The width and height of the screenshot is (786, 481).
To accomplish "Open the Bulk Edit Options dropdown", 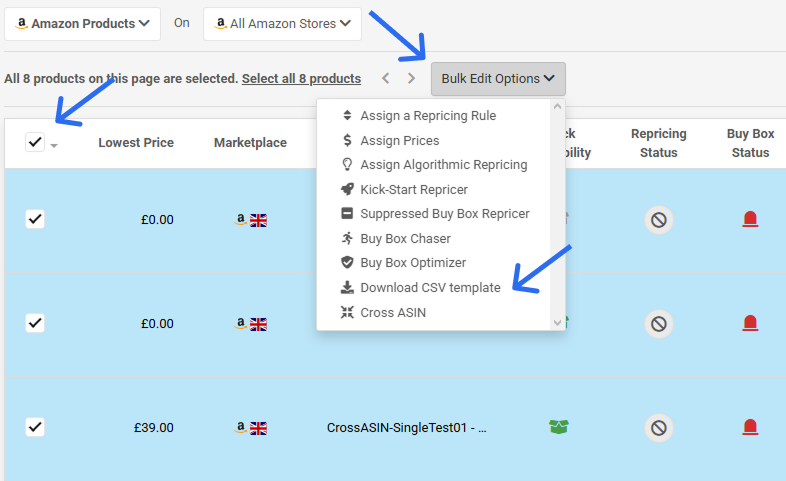I will coord(498,79).
